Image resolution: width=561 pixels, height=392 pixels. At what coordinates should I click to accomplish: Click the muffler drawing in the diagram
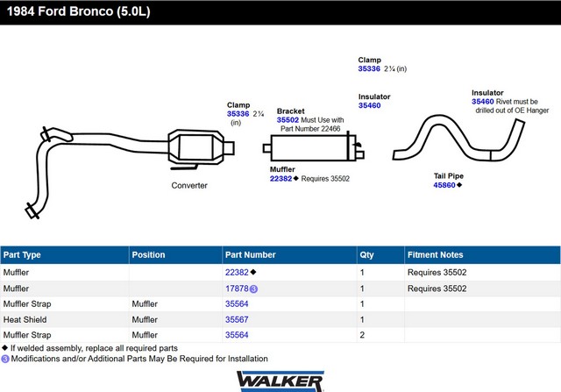coord(314,147)
